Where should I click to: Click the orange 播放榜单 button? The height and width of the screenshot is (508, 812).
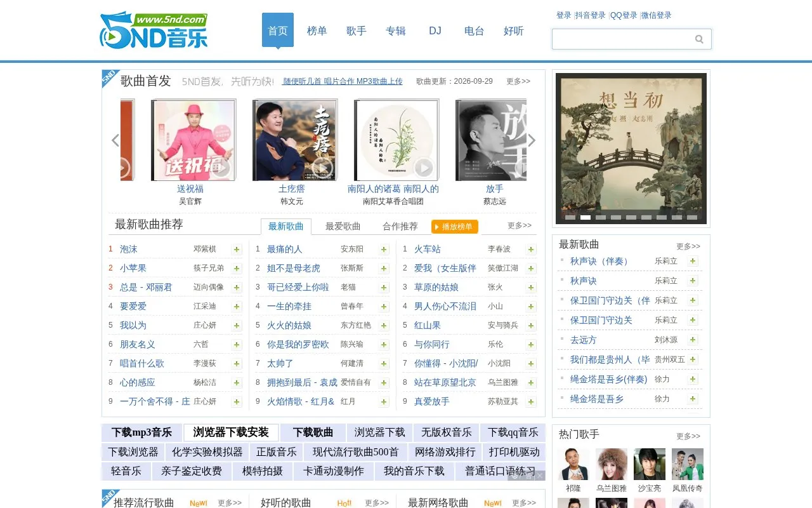(x=455, y=227)
